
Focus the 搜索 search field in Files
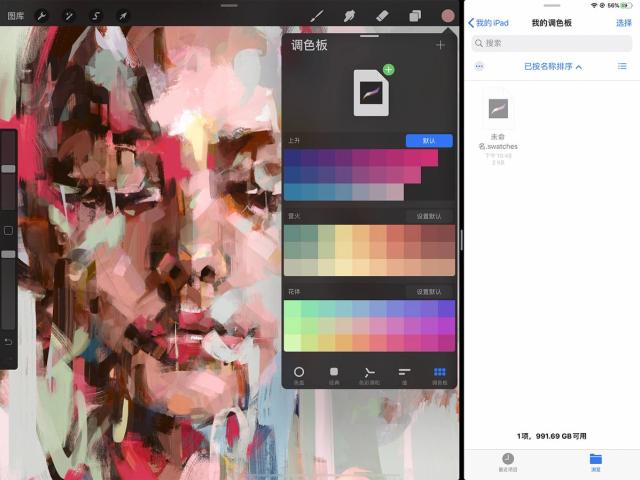pyautogui.click(x=552, y=43)
